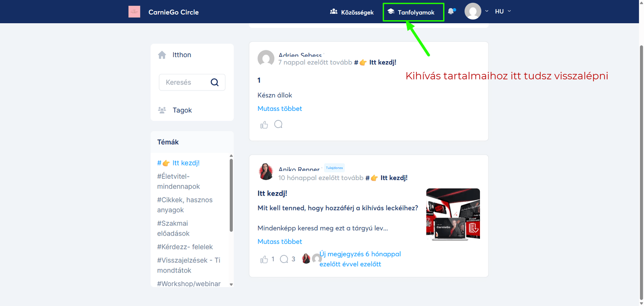The width and height of the screenshot is (644, 306).
Task: Like Adrien Sebess's post
Action: click(x=264, y=125)
